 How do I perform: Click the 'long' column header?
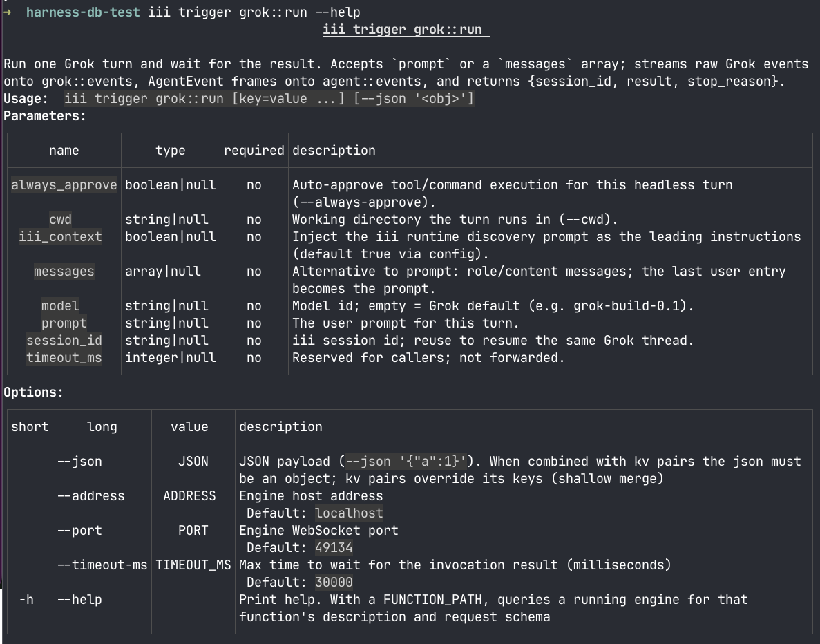(102, 427)
